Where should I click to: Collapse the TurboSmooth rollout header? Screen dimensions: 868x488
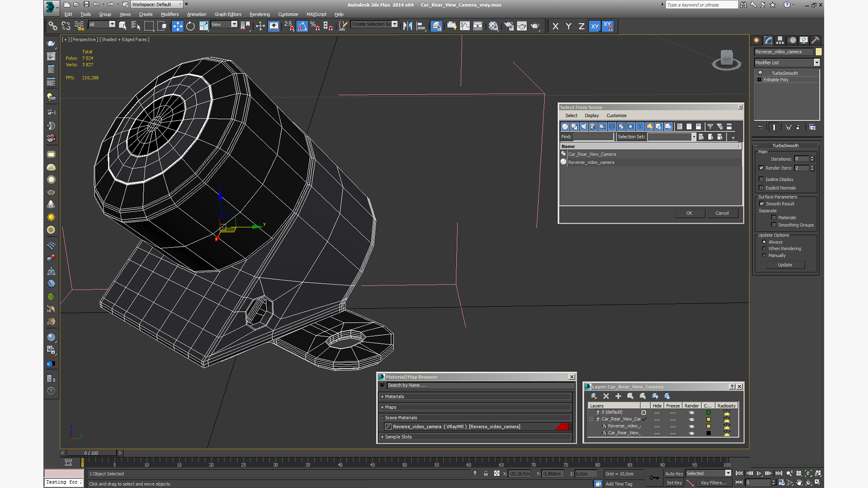tap(785, 145)
